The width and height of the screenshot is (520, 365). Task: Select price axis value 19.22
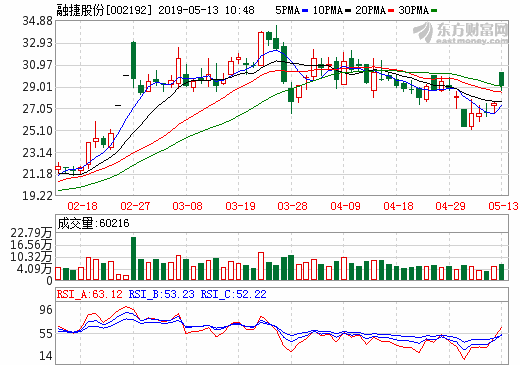(37, 195)
